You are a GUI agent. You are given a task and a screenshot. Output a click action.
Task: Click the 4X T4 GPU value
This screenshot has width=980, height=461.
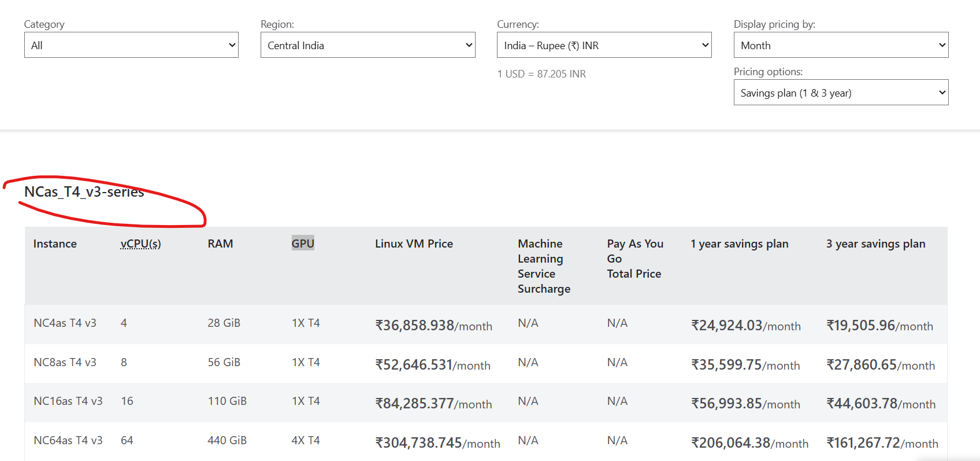coord(306,440)
